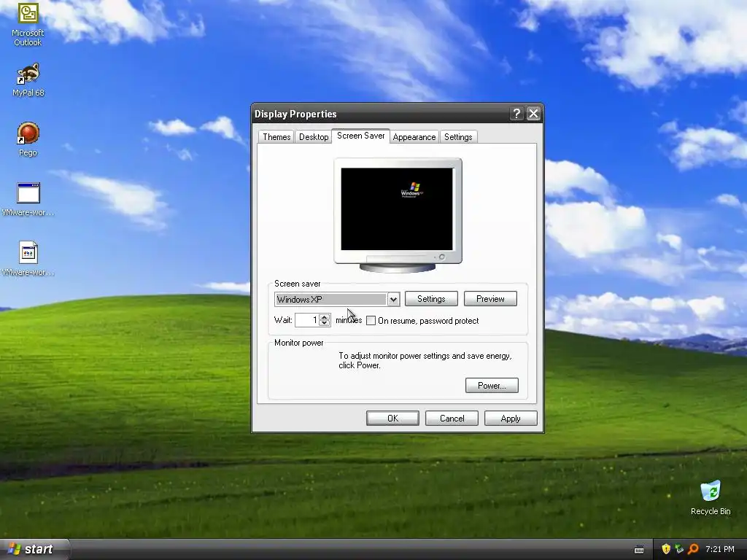Select the VMware document-style desktop icon
Screen dimensions: 747x560
click(28, 259)
